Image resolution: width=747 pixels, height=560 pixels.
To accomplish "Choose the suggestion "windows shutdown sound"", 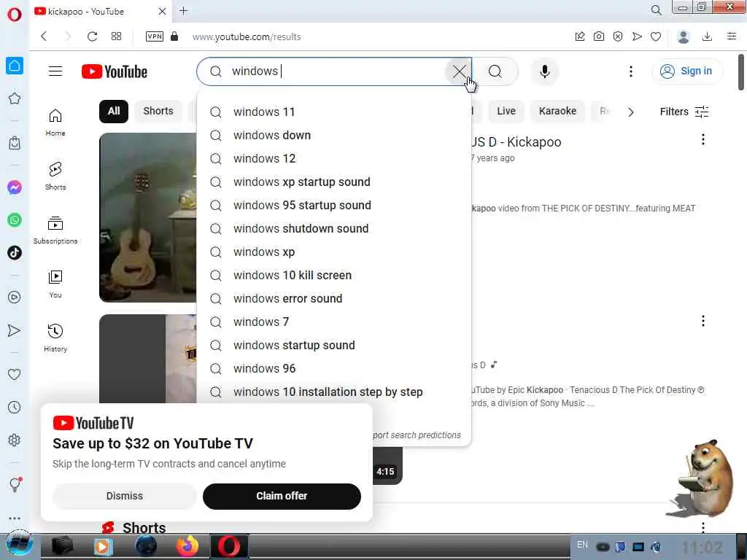I will click(333, 228).
